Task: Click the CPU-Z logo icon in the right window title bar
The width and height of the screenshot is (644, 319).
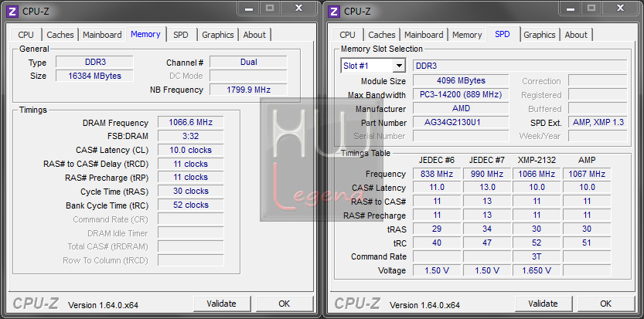Action: (335, 11)
